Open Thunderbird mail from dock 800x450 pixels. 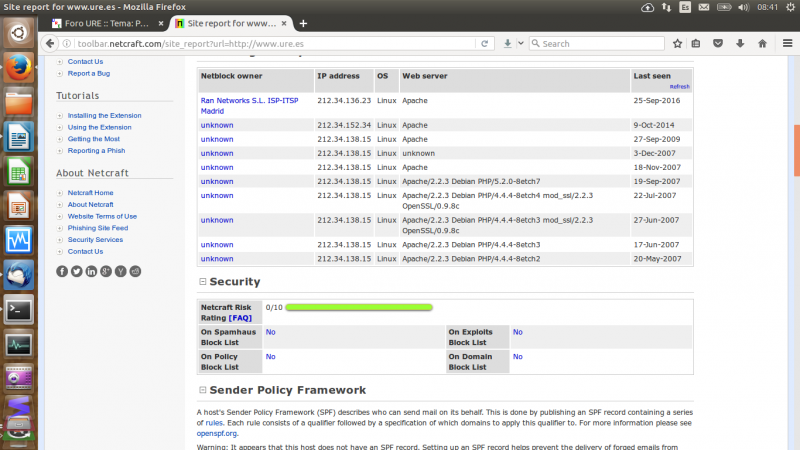(x=18, y=276)
